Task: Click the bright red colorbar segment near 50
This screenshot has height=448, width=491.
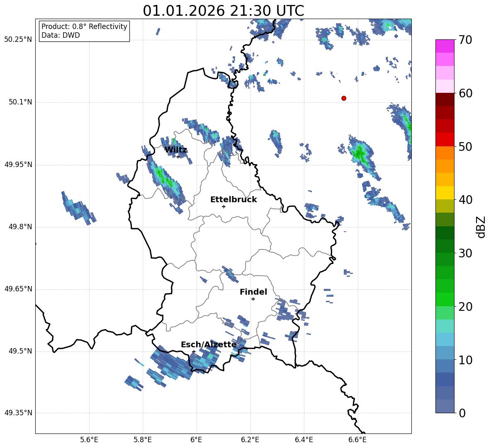Action: tap(445, 140)
